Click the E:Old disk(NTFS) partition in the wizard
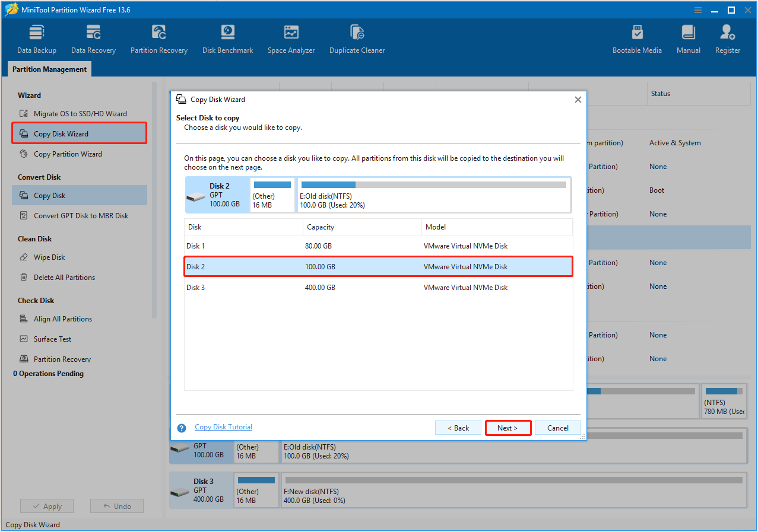The width and height of the screenshot is (758, 532). pos(433,195)
